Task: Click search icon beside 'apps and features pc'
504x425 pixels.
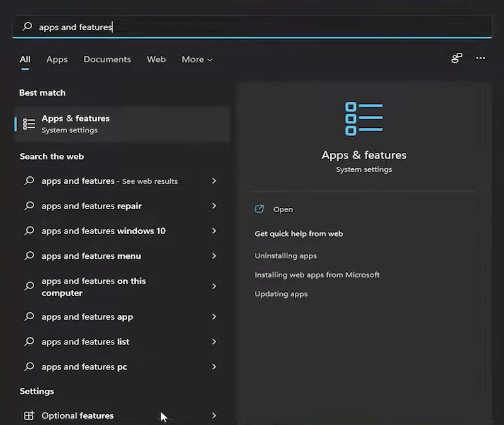Action: coord(29,366)
